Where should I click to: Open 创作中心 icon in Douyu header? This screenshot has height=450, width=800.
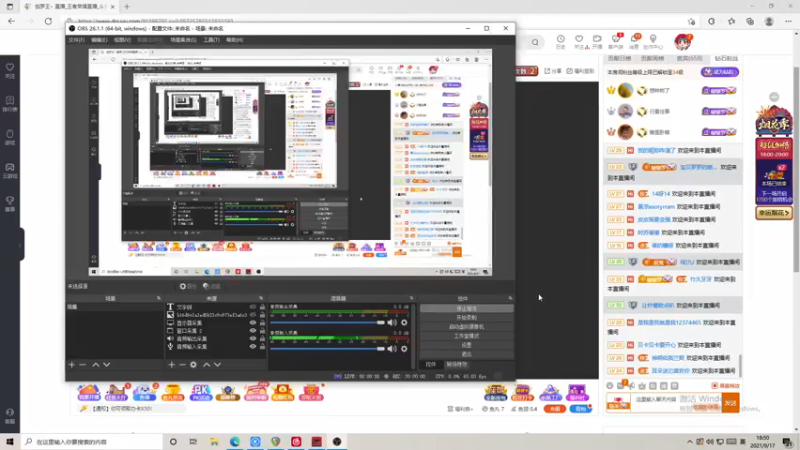tap(653, 42)
